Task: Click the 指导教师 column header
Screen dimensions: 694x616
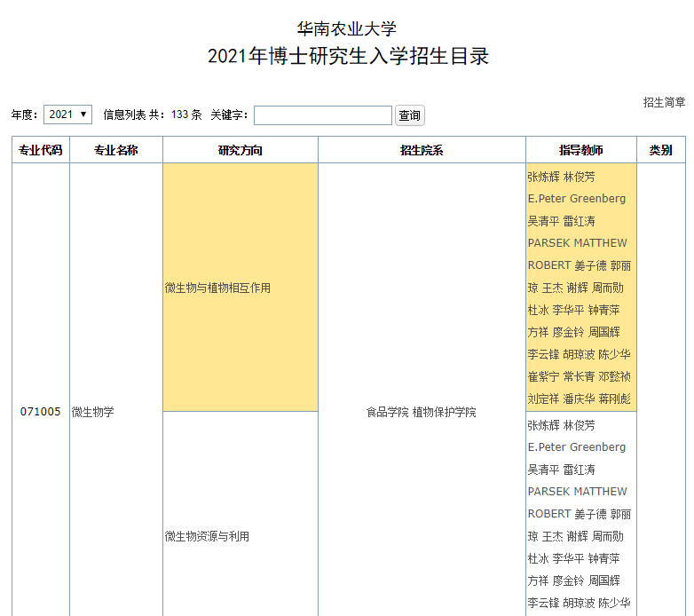Action: [x=581, y=150]
